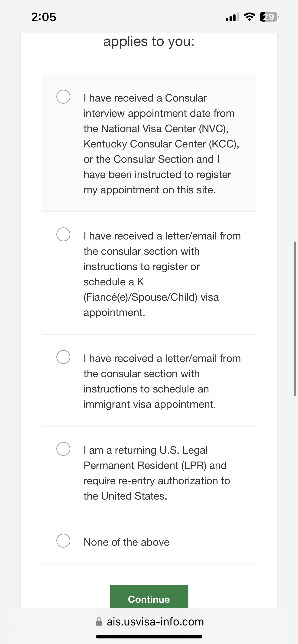Pick the returning U.S. LPR radio option
The width and height of the screenshot is (298, 644).
[63, 449]
